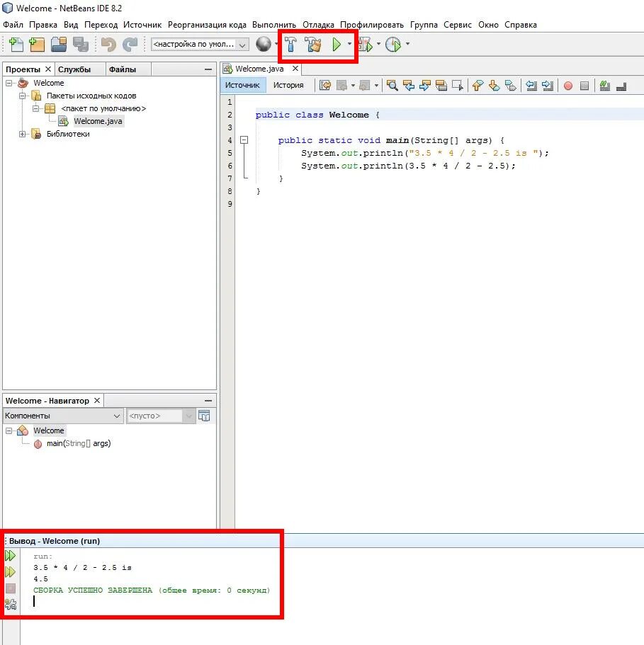Click the New File toolbar icon
This screenshot has height=645, width=644.
pos(16,44)
